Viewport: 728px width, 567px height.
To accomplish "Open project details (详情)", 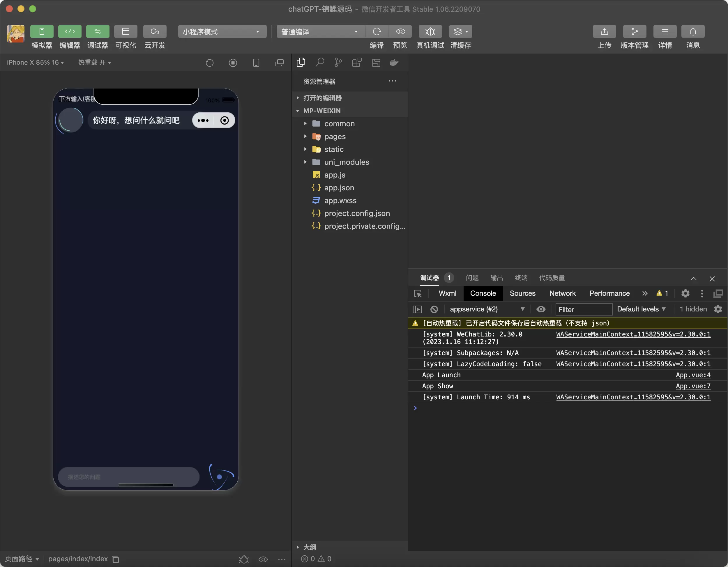I will [665, 32].
